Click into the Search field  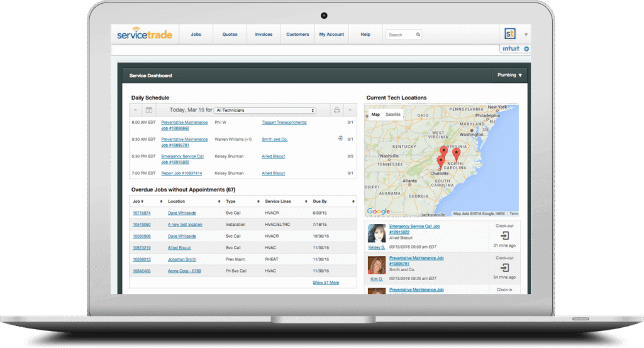pos(400,35)
